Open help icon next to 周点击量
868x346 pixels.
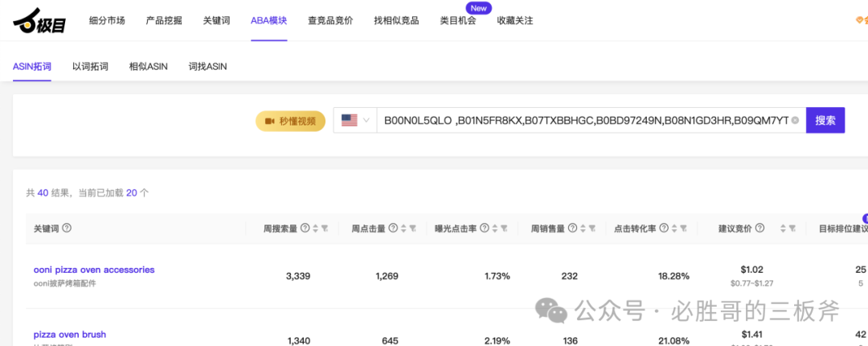click(393, 228)
